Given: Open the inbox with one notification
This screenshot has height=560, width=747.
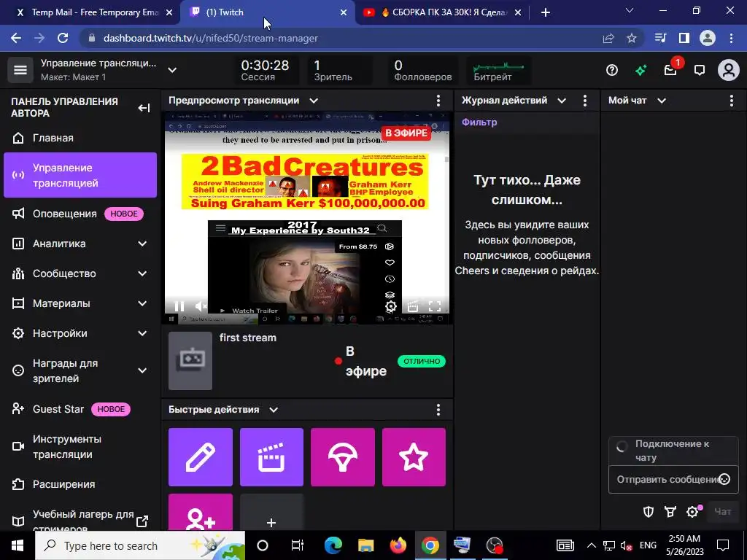Looking at the screenshot, I should click(x=671, y=70).
